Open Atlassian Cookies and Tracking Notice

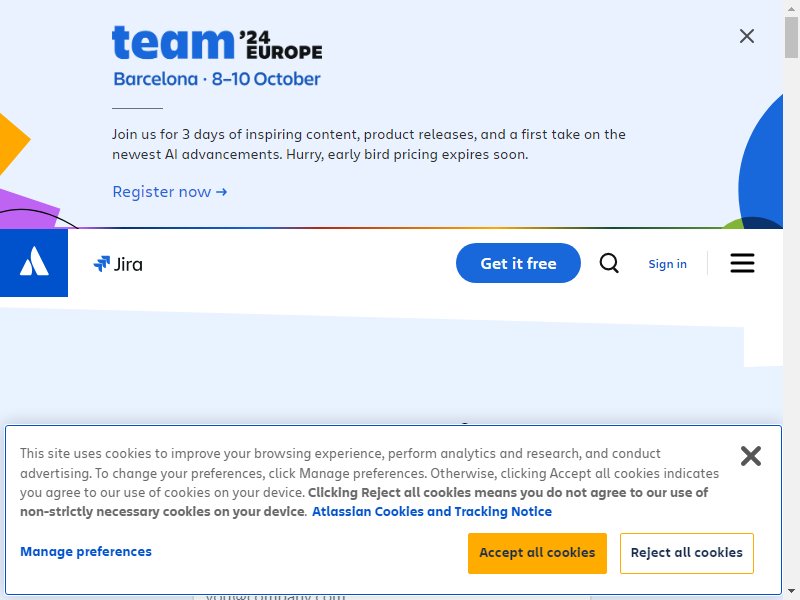432,512
